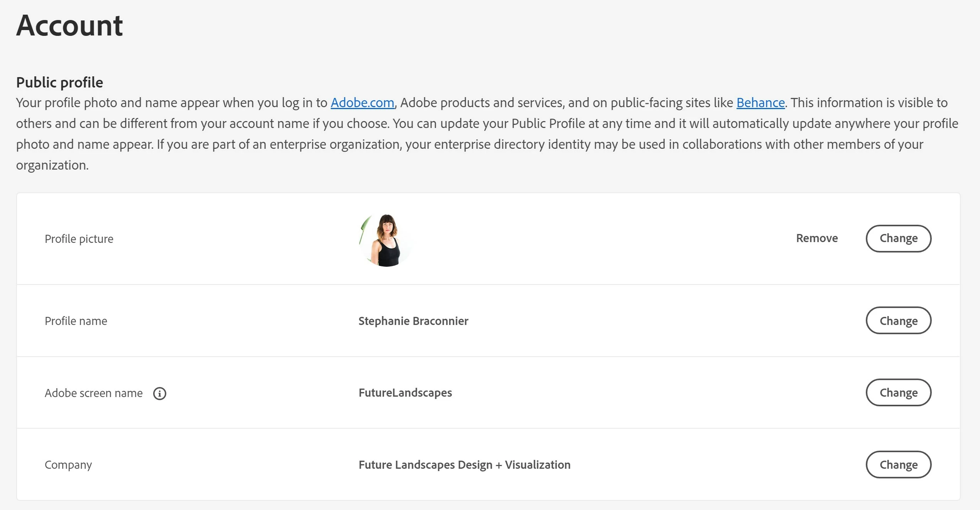Remove the current profile picture
The height and width of the screenshot is (510, 980).
coord(817,238)
